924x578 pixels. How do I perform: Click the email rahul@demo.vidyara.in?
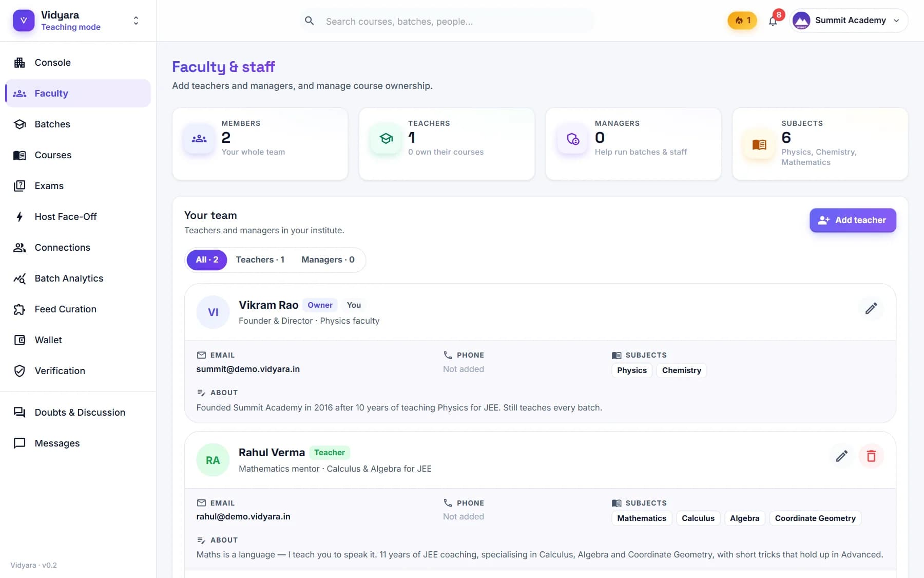click(243, 517)
